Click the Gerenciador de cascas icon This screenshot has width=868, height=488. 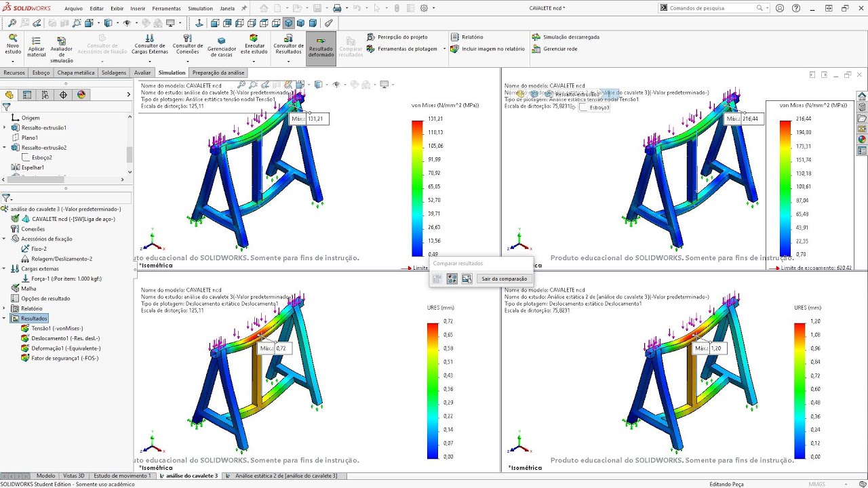(x=221, y=47)
